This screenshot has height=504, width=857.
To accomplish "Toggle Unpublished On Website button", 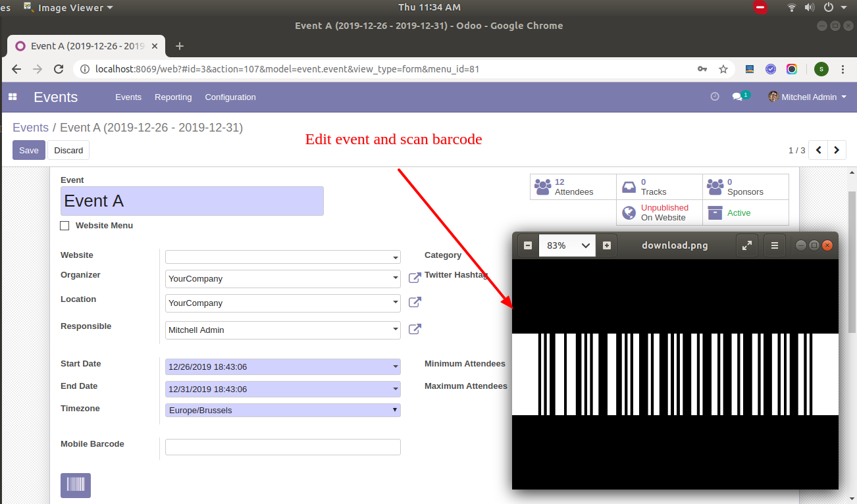I will [x=660, y=213].
